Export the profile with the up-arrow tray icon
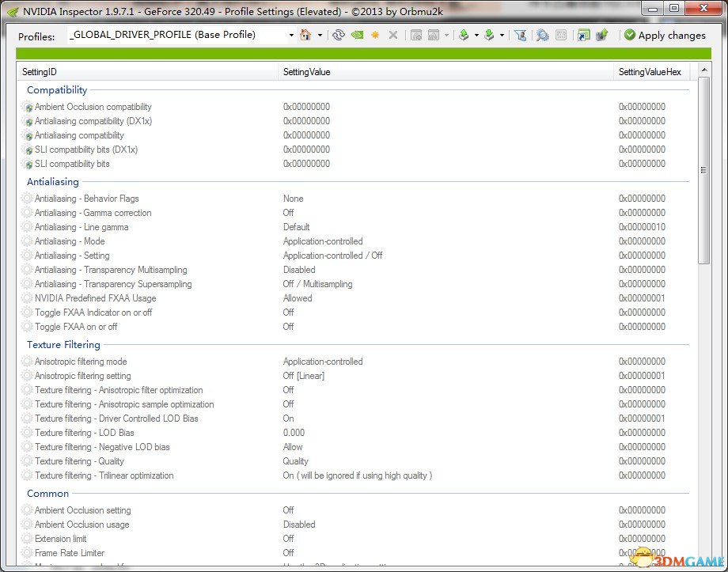The image size is (728, 572). 464,35
